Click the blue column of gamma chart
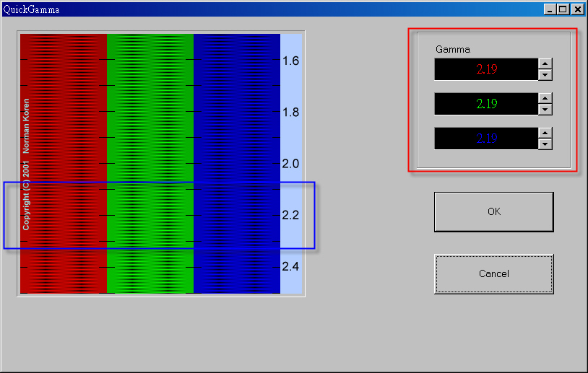588x373 pixels. pos(237,164)
